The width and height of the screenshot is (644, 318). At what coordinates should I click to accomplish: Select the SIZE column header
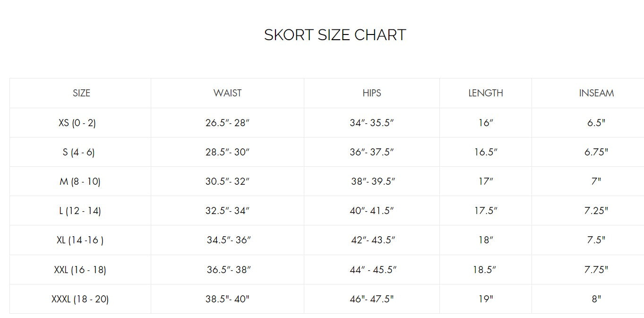81,93
